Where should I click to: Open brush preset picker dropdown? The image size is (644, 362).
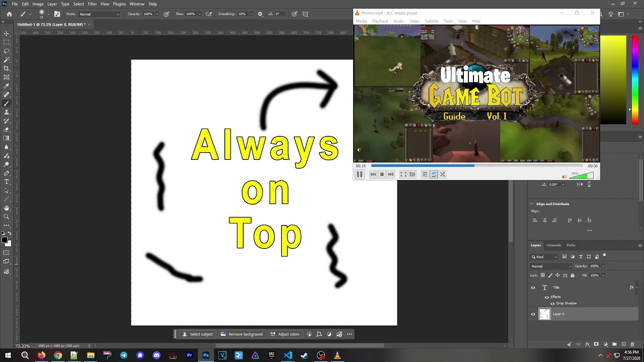[50, 14]
